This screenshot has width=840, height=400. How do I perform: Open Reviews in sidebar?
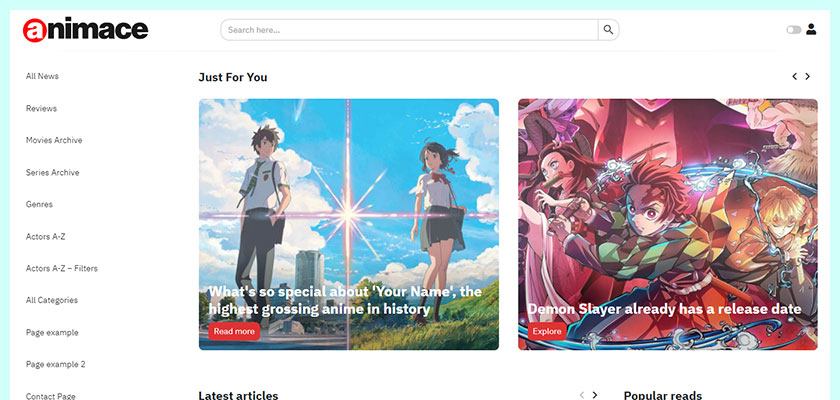coord(41,108)
